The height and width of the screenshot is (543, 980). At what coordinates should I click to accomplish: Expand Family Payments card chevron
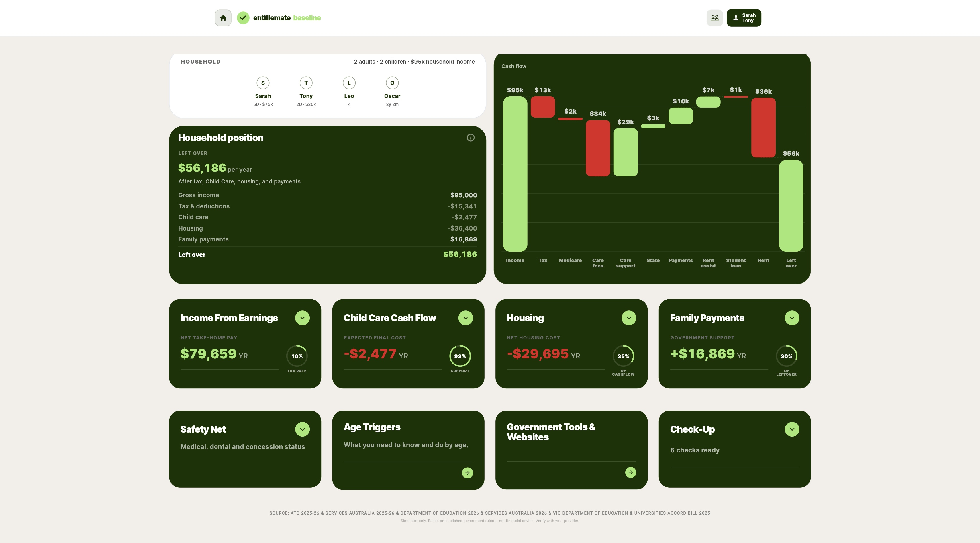click(x=792, y=318)
